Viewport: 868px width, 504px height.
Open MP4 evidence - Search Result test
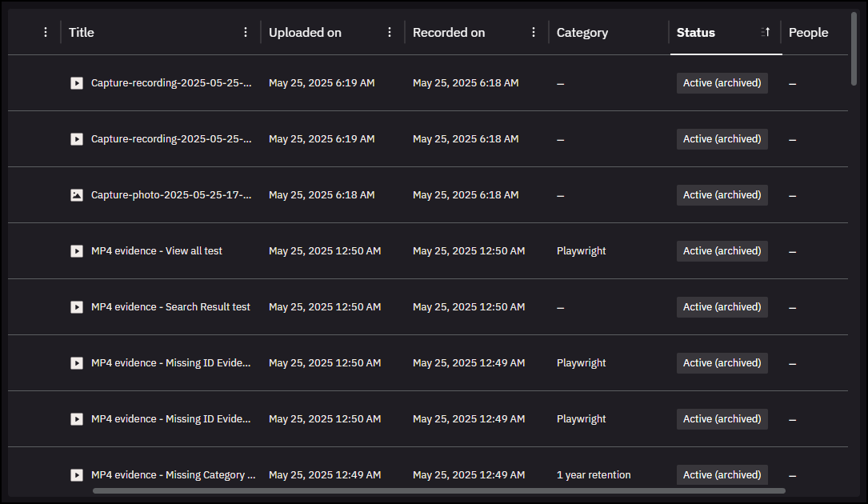coord(170,307)
